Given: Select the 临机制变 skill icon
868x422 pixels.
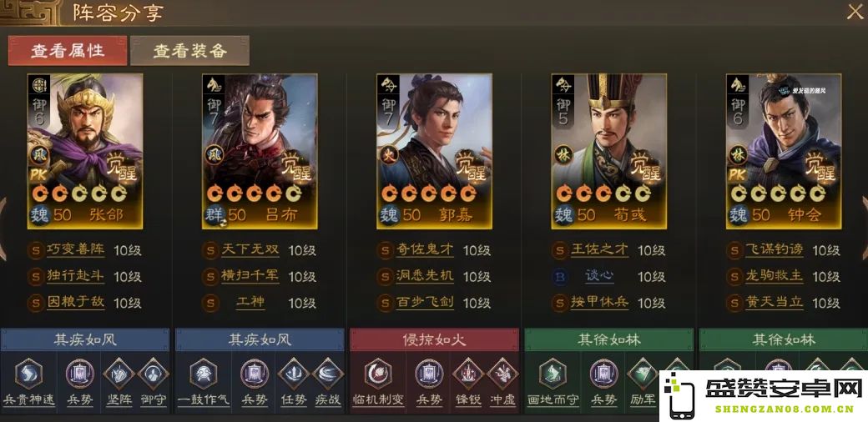Looking at the screenshot, I should 378,374.
